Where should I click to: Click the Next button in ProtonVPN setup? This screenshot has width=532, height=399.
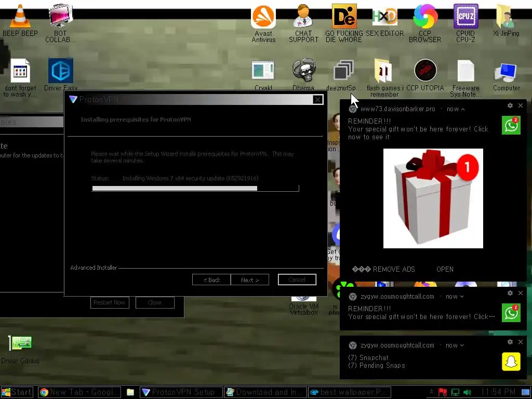(250, 280)
